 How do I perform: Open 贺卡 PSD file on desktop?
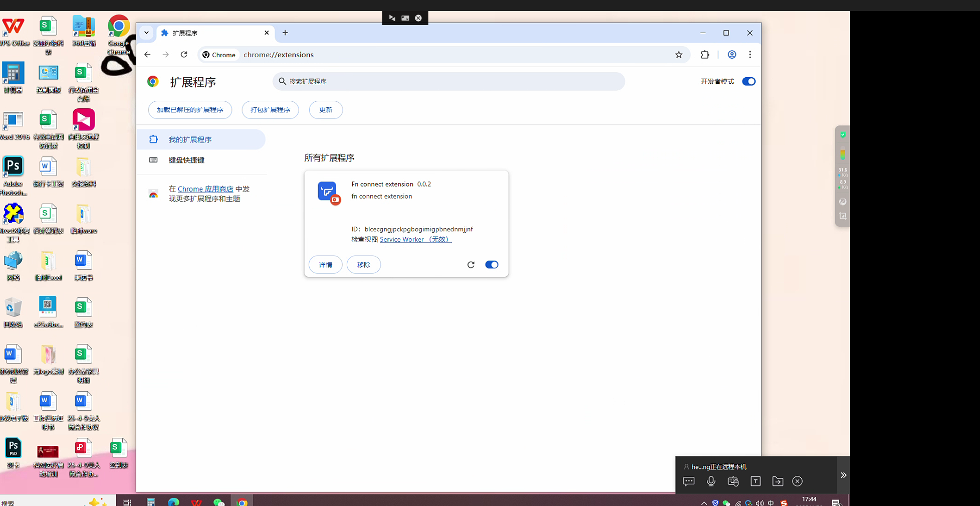(x=13, y=453)
